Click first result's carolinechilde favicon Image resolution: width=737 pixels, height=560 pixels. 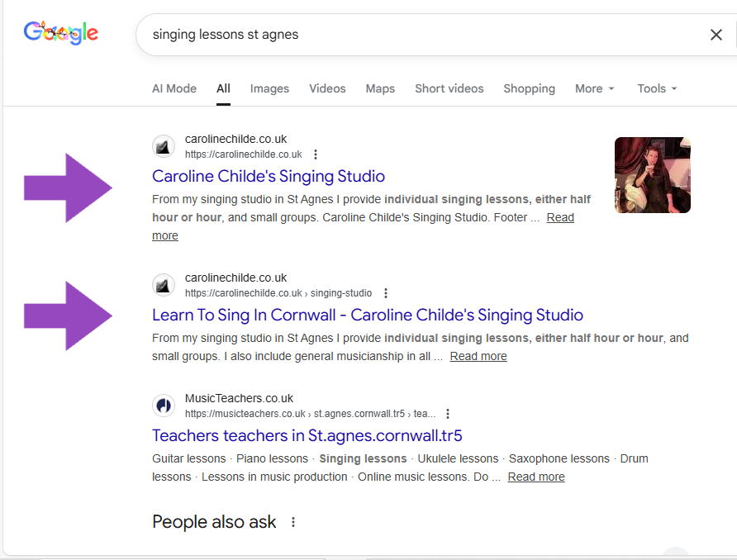[x=164, y=146]
